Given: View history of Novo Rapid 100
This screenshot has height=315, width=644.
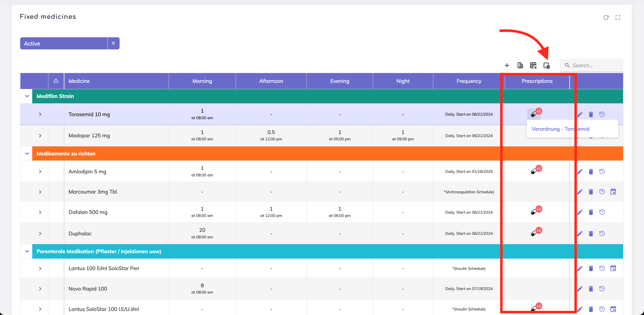Looking at the screenshot, I should (602, 289).
